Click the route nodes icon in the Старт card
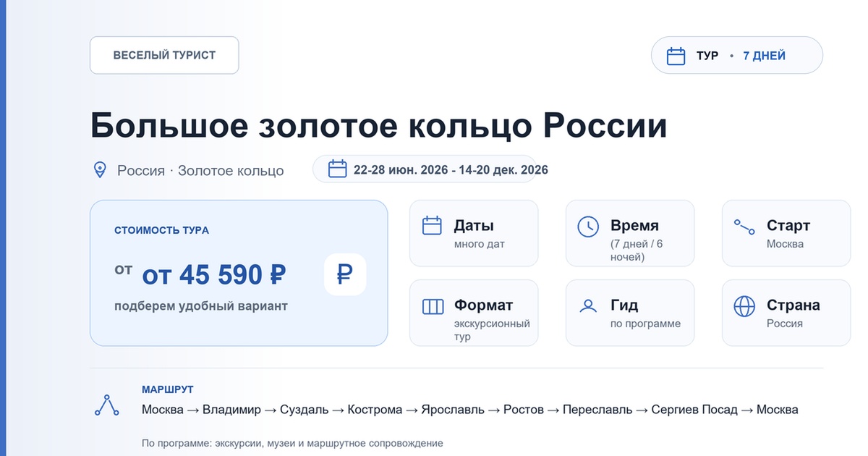The image size is (868, 456). [x=744, y=227]
